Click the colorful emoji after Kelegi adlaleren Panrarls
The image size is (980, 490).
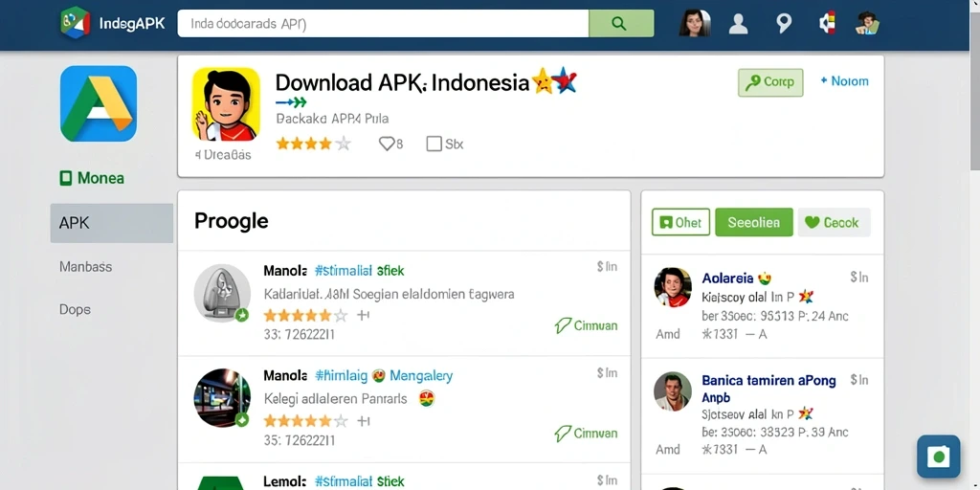pyautogui.click(x=427, y=399)
